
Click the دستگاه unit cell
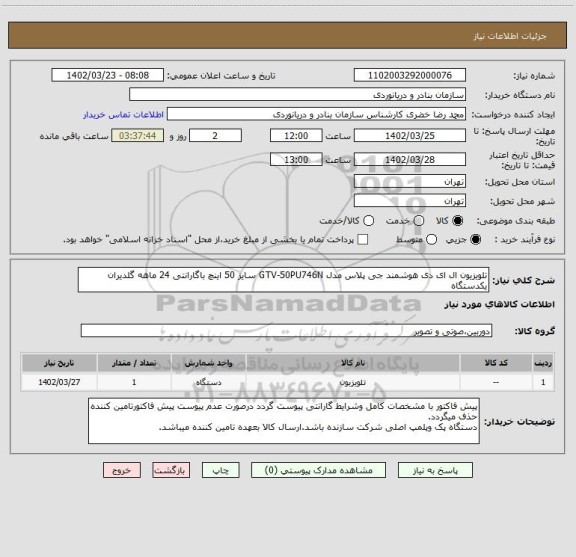[208, 382]
